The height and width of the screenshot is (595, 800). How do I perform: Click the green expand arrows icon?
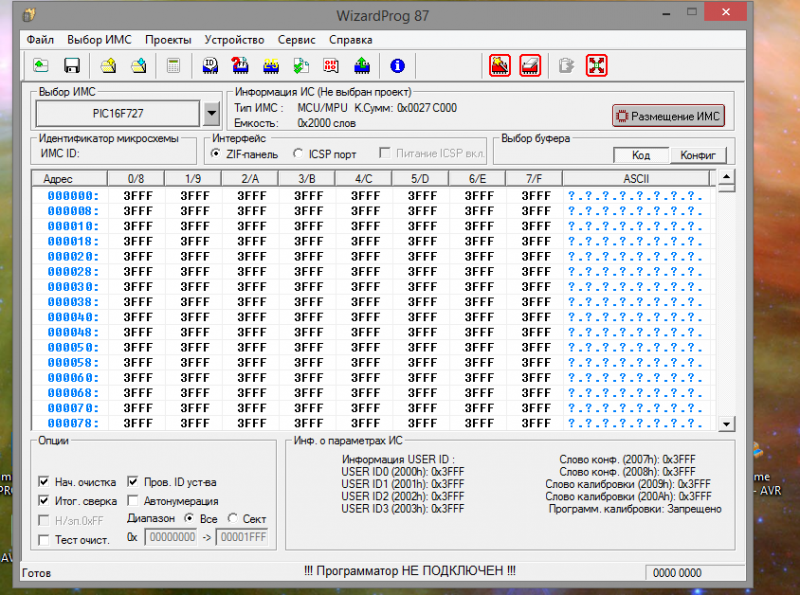point(597,66)
